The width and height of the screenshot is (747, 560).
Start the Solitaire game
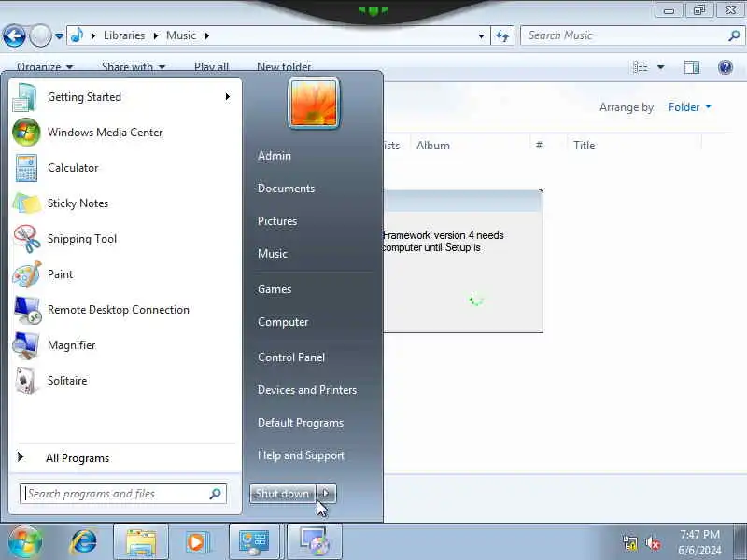point(123,381)
